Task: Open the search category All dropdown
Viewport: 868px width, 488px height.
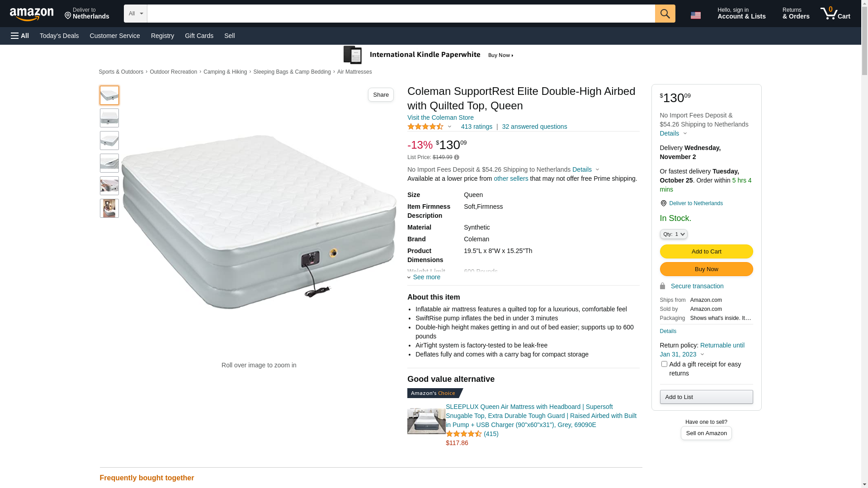Action: [x=135, y=14]
